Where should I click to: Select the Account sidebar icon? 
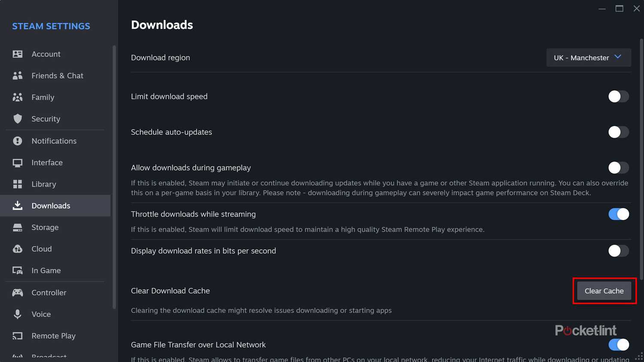(x=17, y=54)
